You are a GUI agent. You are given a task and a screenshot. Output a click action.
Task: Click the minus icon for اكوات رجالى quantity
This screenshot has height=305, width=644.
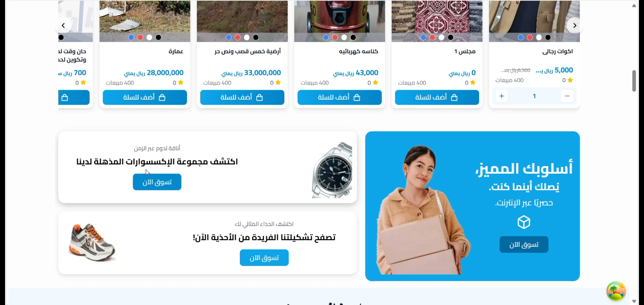[x=567, y=96]
